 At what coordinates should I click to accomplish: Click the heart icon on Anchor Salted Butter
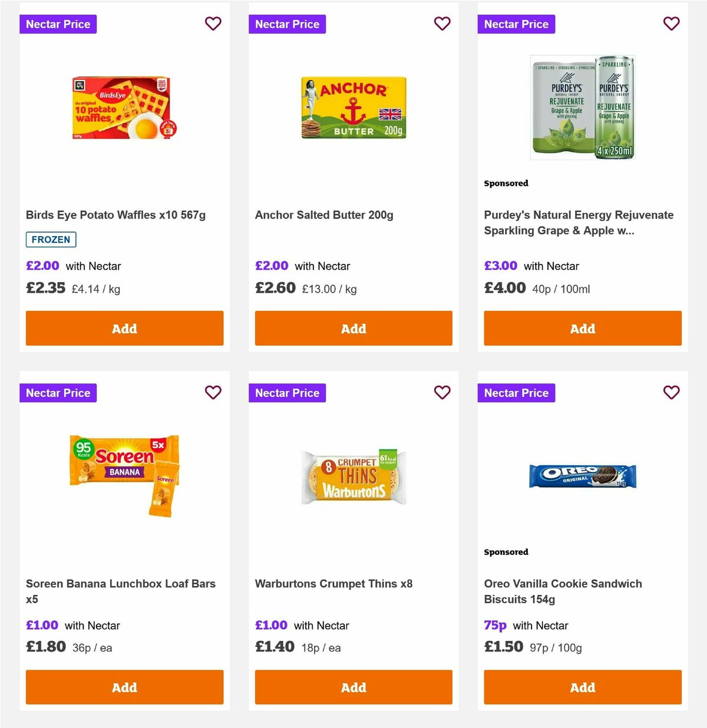442,24
